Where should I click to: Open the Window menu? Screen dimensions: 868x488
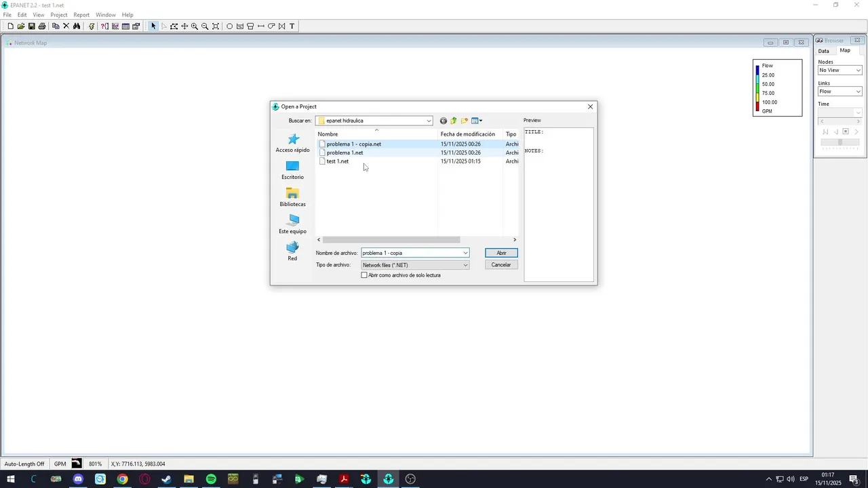point(105,15)
